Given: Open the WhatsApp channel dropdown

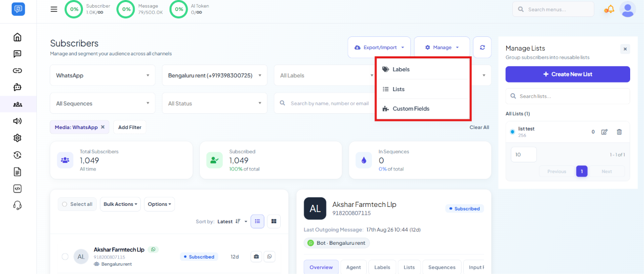Looking at the screenshot, I should (x=102, y=75).
